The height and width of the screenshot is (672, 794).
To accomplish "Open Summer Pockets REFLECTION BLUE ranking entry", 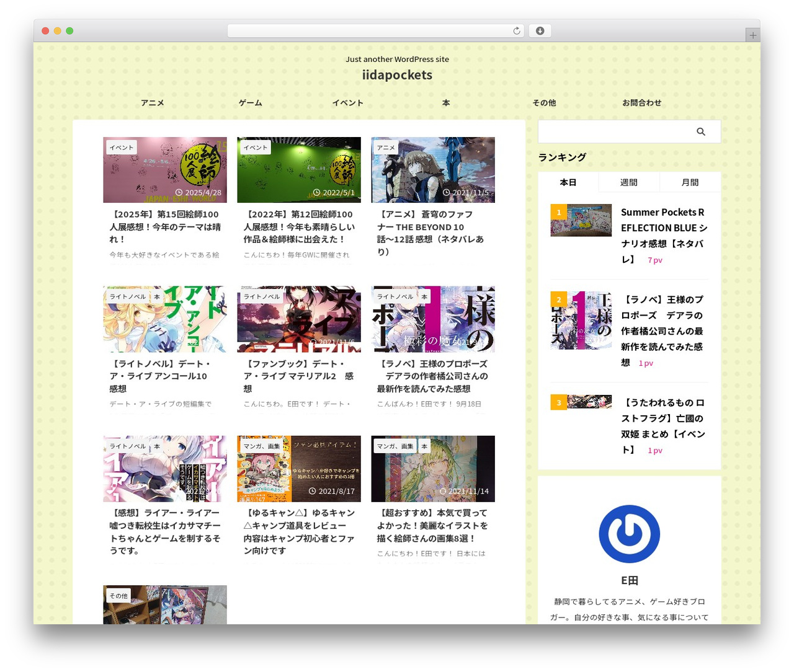I will (663, 236).
